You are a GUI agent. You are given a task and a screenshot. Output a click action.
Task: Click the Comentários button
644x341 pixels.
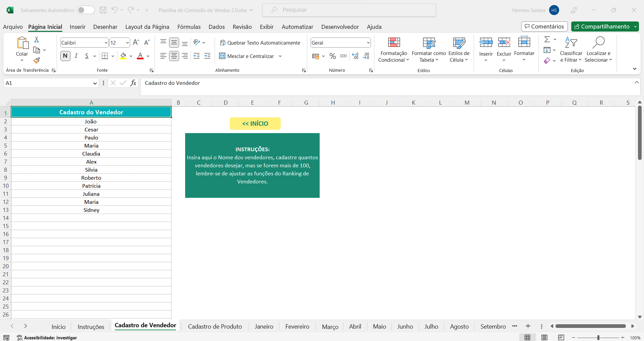544,26
